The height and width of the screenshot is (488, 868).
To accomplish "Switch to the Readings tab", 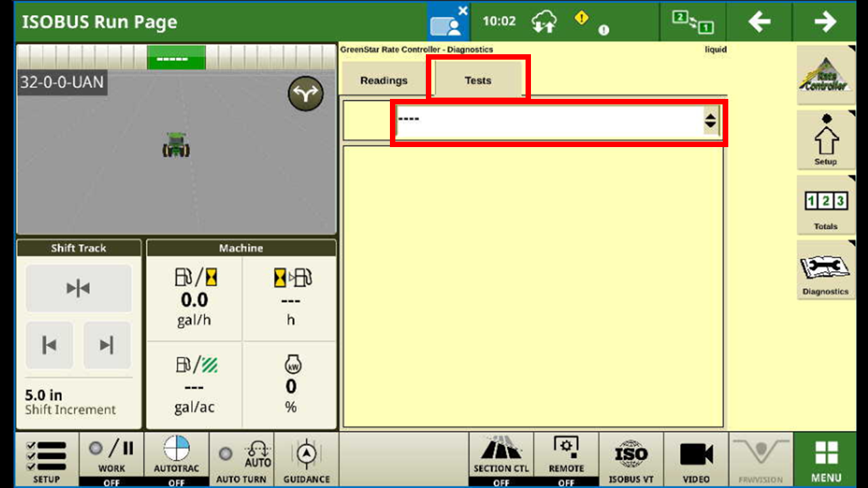I will [384, 80].
